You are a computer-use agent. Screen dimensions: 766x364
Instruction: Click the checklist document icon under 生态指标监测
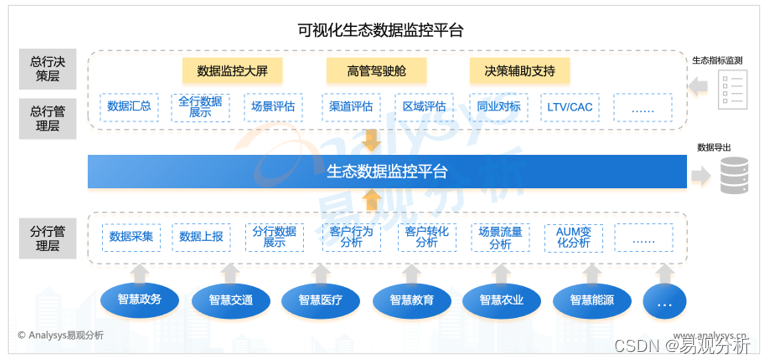point(733,89)
